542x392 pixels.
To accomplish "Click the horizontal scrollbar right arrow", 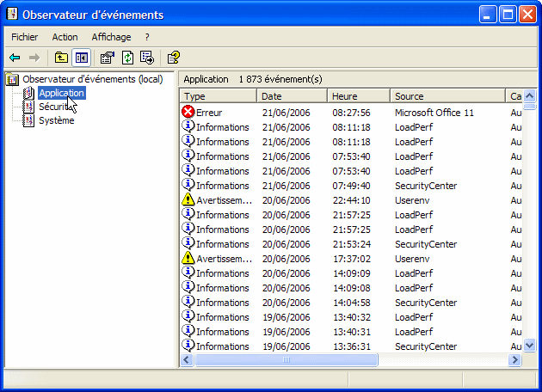I will (516, 360).
